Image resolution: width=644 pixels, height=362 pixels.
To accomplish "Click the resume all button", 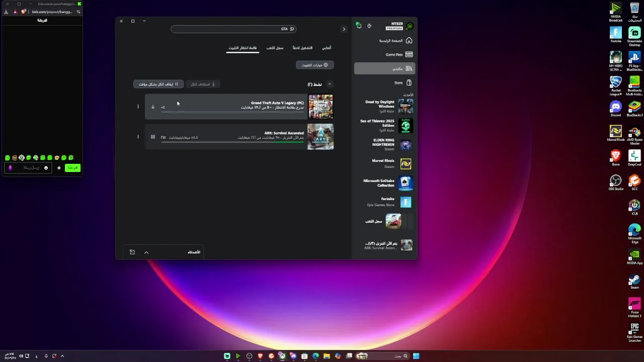I will (203, 84).
